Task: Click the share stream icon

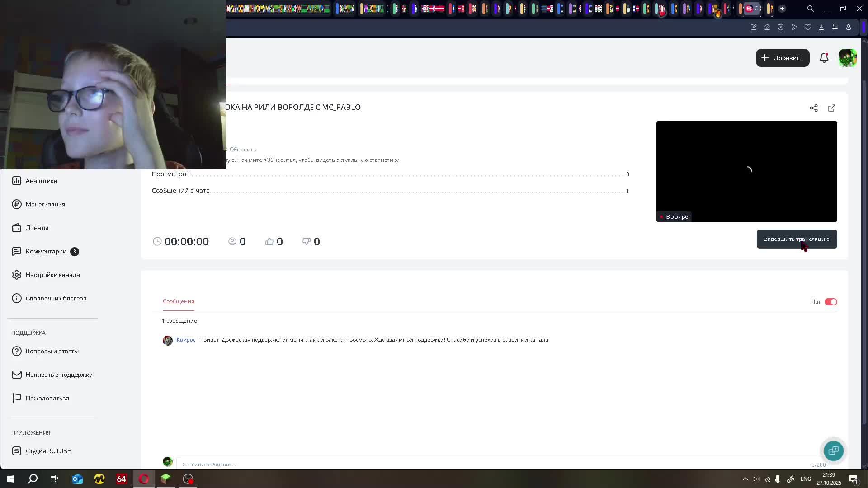Action: click(813, 108)
